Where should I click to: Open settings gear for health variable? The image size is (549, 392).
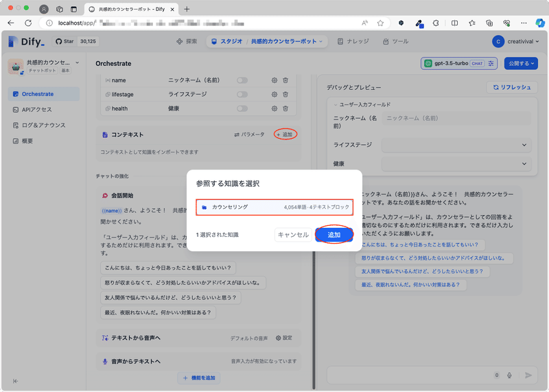point(274,108)
